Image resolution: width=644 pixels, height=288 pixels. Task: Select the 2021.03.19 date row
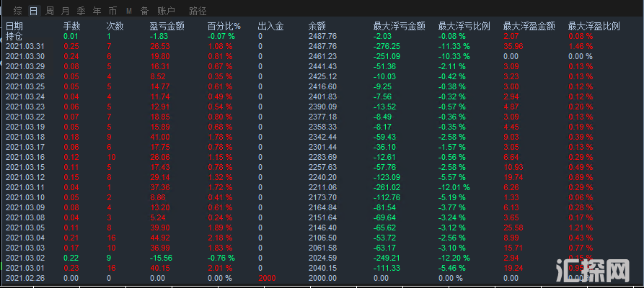click(25, 127)
